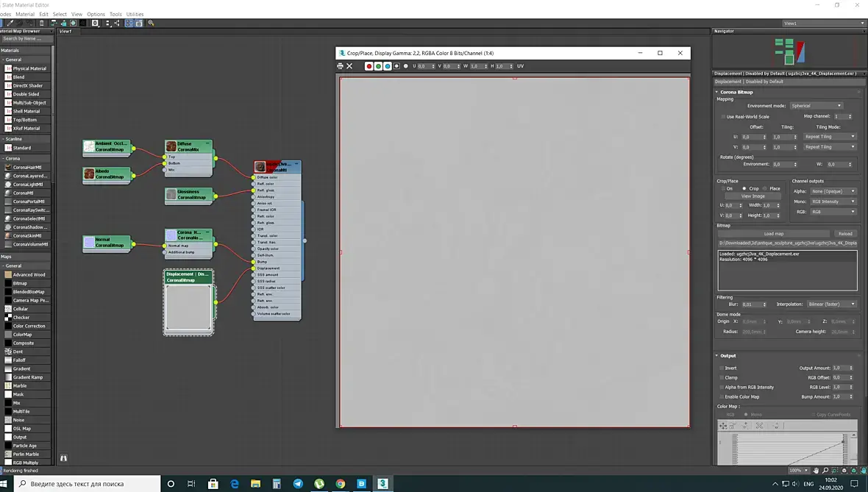Open the Options menu
Screen dimensions: 868x492
[x=96, y=15]
